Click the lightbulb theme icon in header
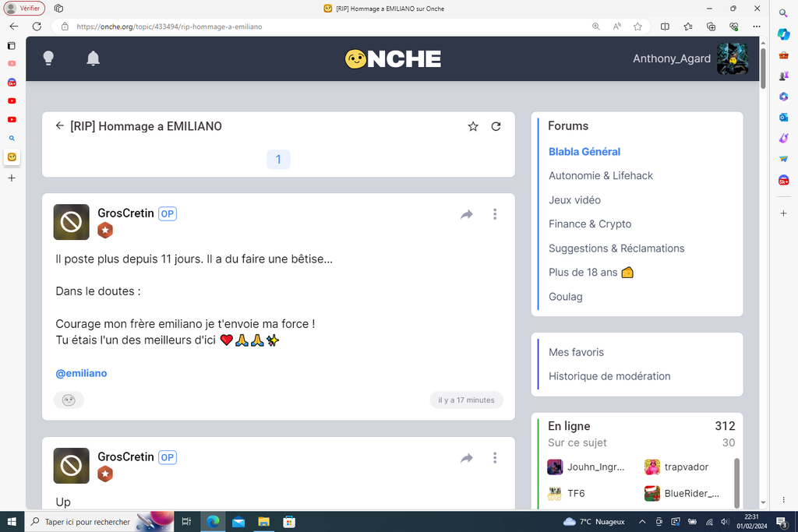The height and width of the screenshot is (532, 798). pyautogui.click(x=48, y=58)
